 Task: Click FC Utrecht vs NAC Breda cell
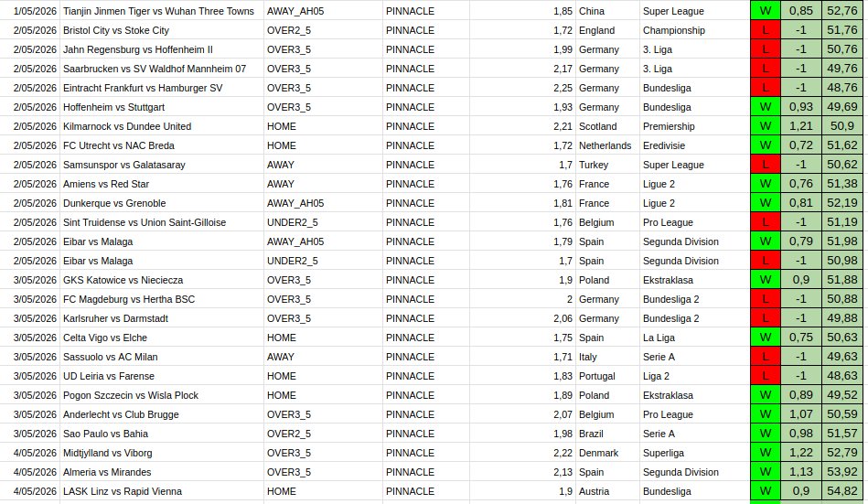point(162,145)
